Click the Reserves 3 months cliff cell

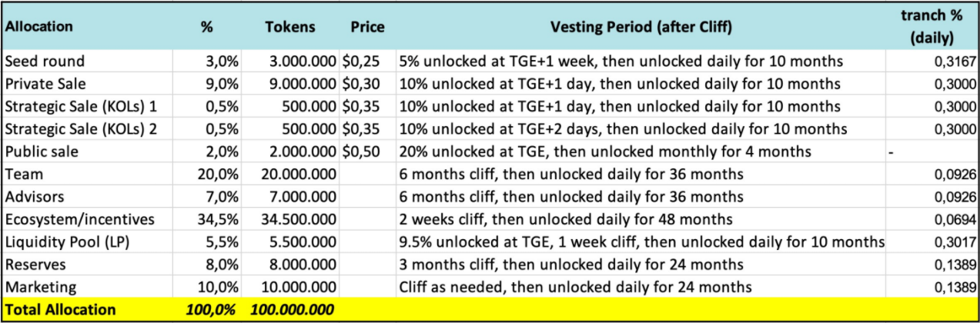(571, 265)
